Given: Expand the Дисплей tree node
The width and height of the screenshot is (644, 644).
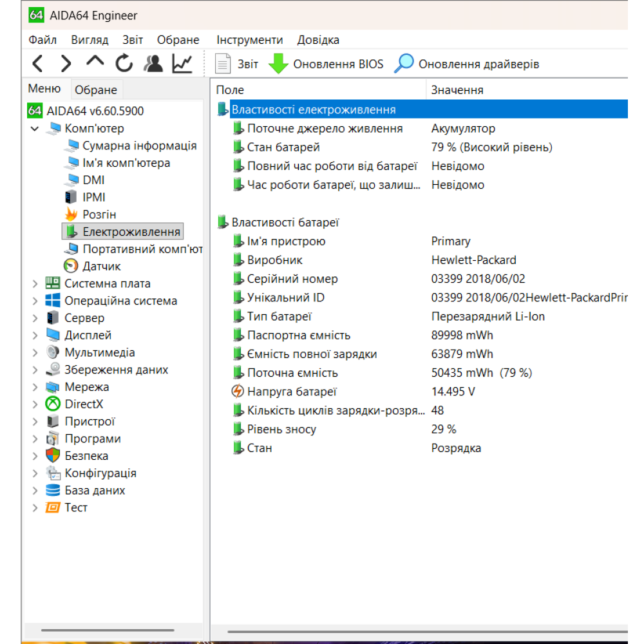Looking at the screenshot, I should [35, 336].
